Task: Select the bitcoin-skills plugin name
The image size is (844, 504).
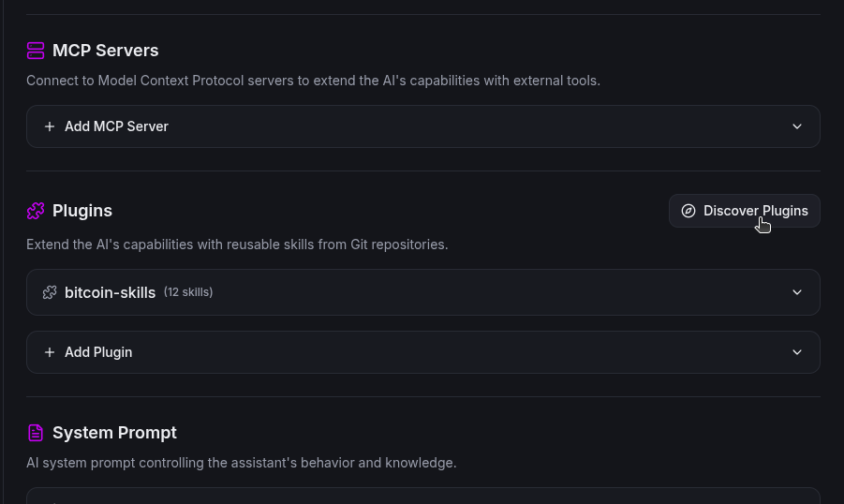Action: (x=110, y=292)
